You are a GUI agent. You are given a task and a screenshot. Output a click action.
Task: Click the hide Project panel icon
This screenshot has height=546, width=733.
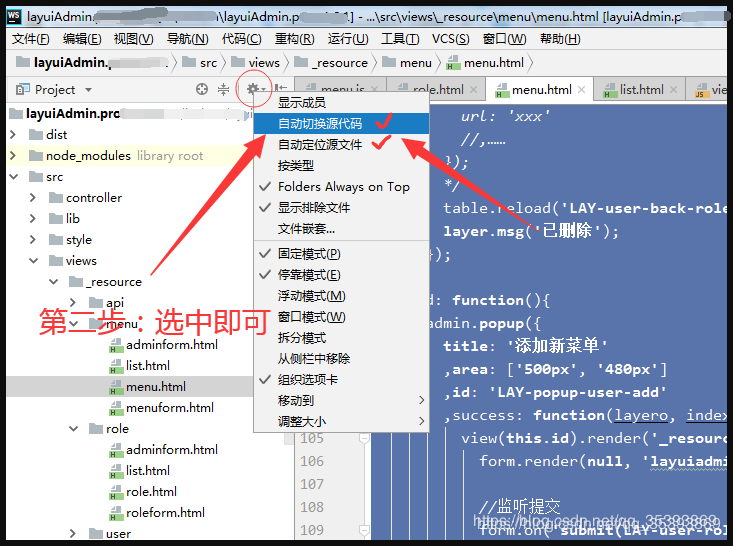coord(280,88)
